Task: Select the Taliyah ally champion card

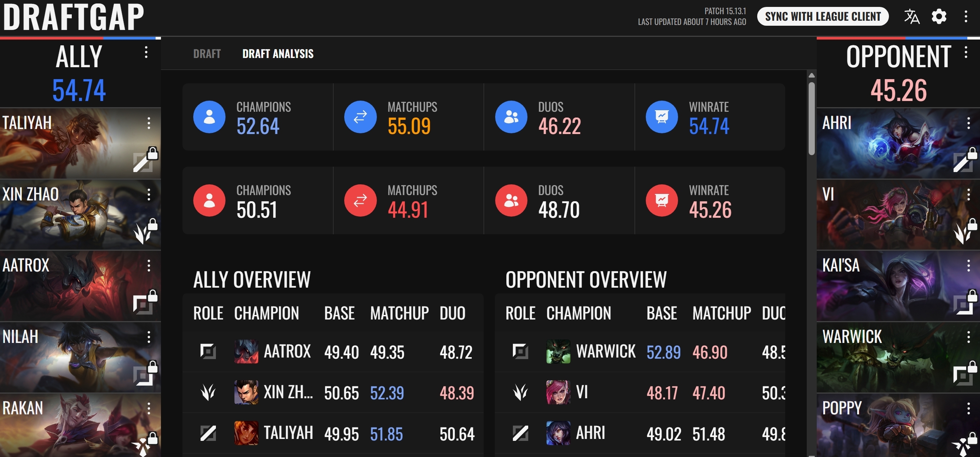Action: tap(80, 143)
